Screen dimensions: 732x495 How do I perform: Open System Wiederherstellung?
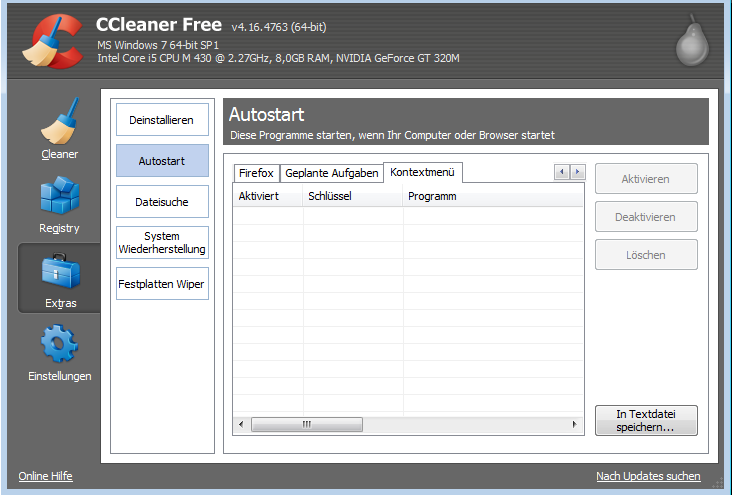[162, 243]
